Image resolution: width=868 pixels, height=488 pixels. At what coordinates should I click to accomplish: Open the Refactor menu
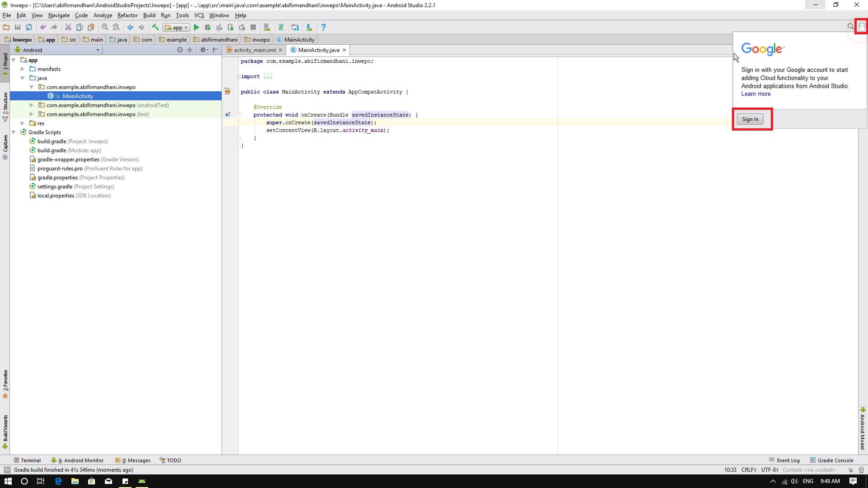click(x=127, y=15)
